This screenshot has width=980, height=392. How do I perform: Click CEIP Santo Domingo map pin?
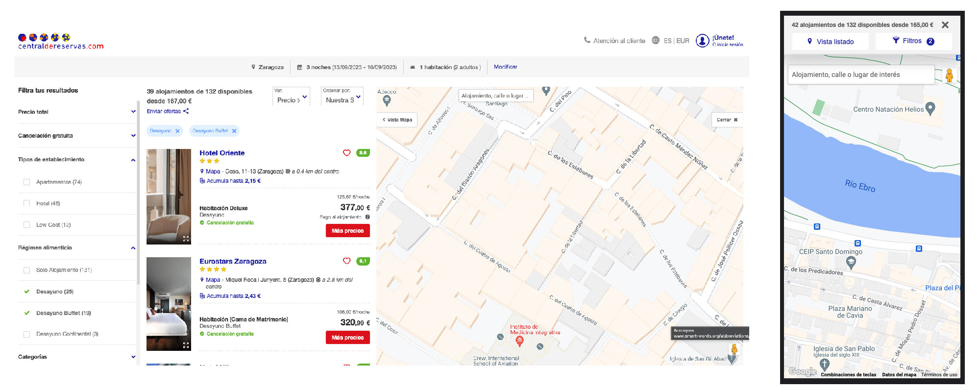851,263
